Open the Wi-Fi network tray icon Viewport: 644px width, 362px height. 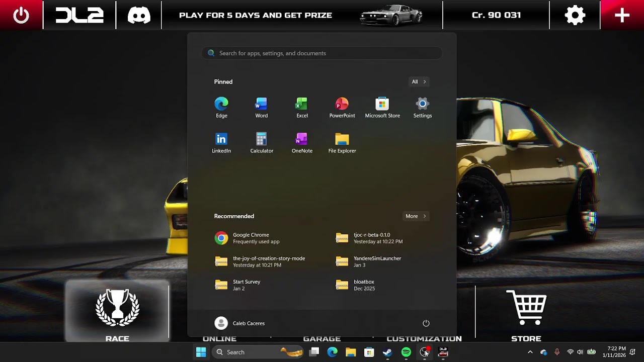571,352
